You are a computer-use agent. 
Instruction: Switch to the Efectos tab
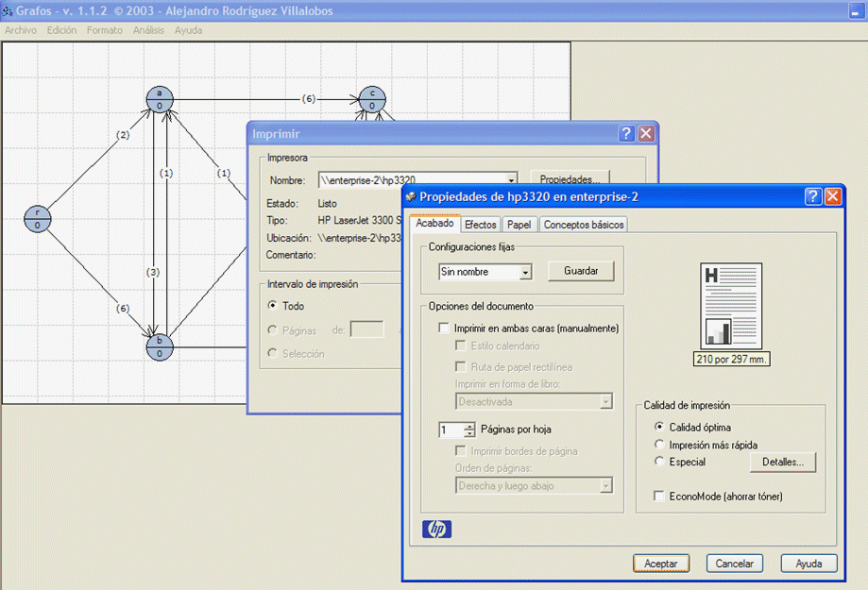(x=480, y=225)
